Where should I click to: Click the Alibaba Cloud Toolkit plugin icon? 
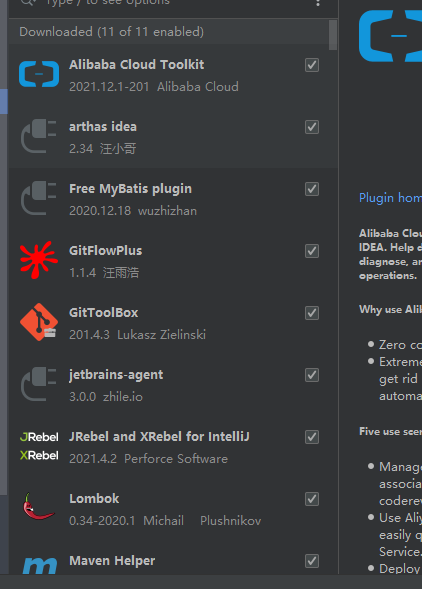[x=39, y=74]
